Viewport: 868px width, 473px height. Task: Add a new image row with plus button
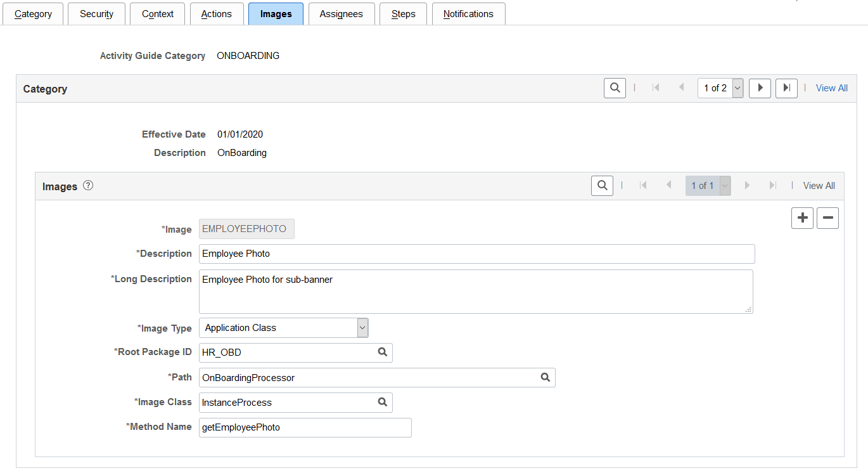(801, 217)
